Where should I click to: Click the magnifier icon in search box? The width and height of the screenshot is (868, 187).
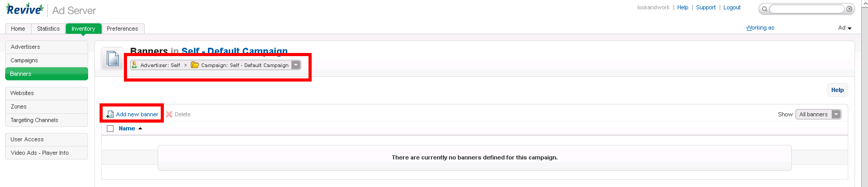[x=764, y=9]
